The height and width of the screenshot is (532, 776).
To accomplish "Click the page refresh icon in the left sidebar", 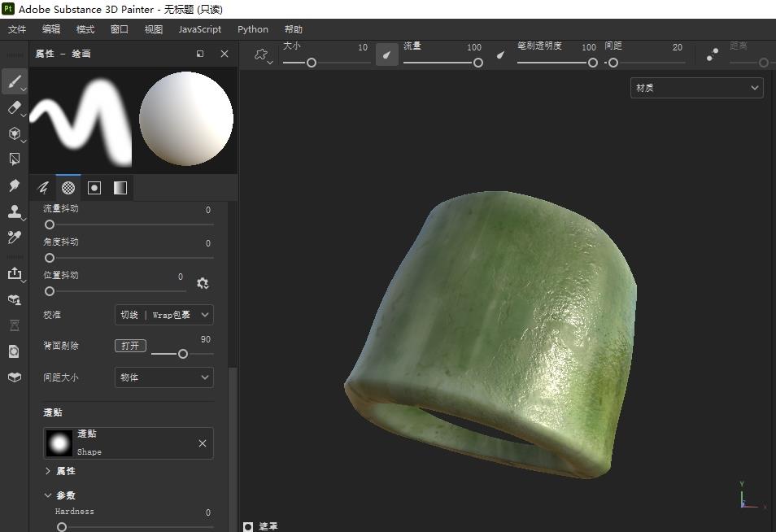I will [x=15, y=351].
